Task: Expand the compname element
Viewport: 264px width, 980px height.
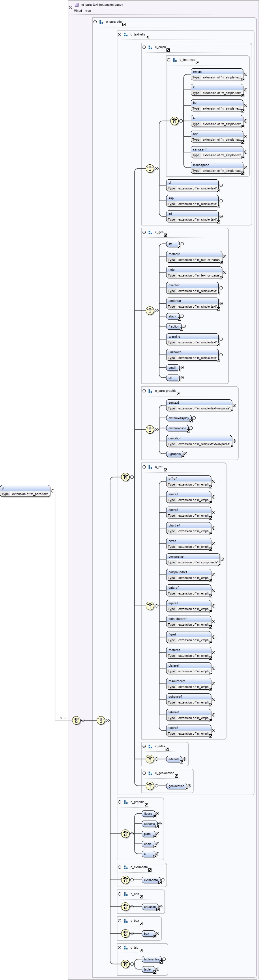Action: click(x=222, y=559)
